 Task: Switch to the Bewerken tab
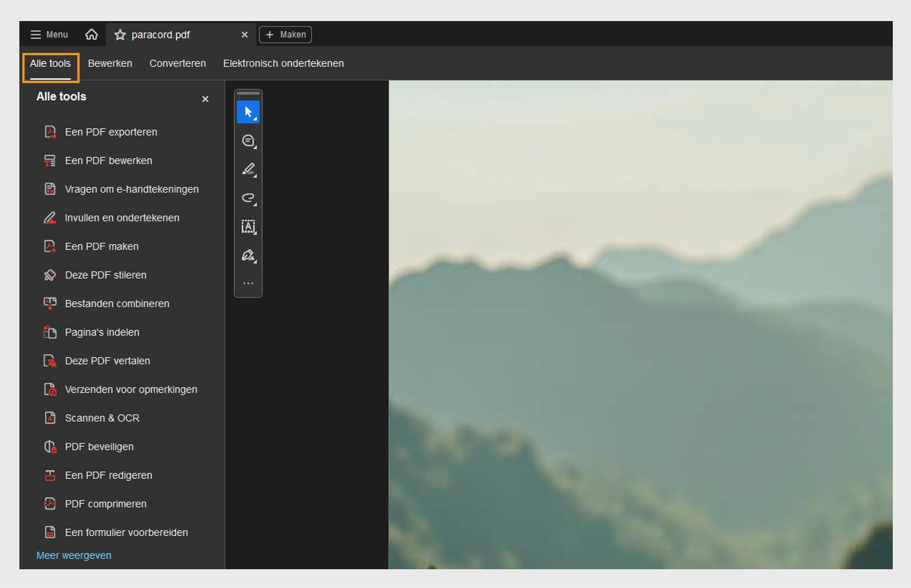coord(110,63)
